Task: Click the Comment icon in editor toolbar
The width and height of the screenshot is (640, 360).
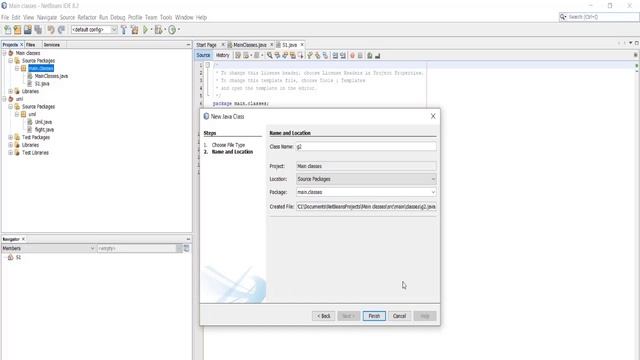Action: (x=370, y=56)
